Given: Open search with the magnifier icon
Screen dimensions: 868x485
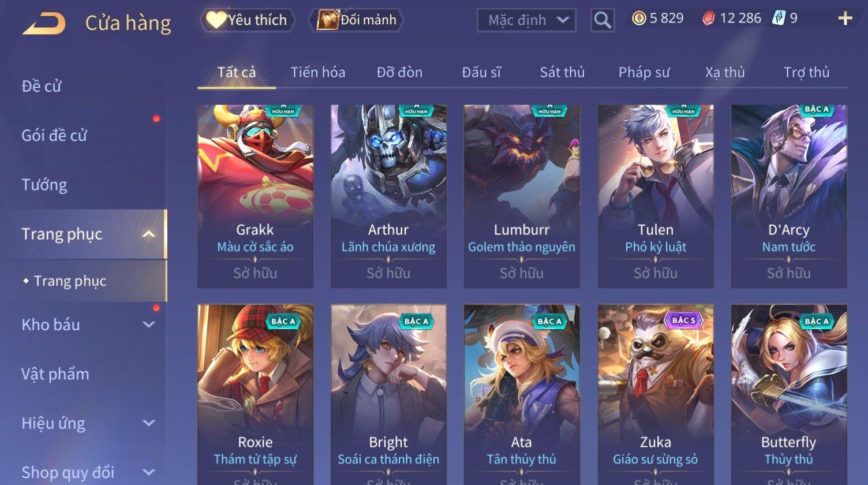Looking at the screenshot, I should pyautogui.click(x=603, y=20).
